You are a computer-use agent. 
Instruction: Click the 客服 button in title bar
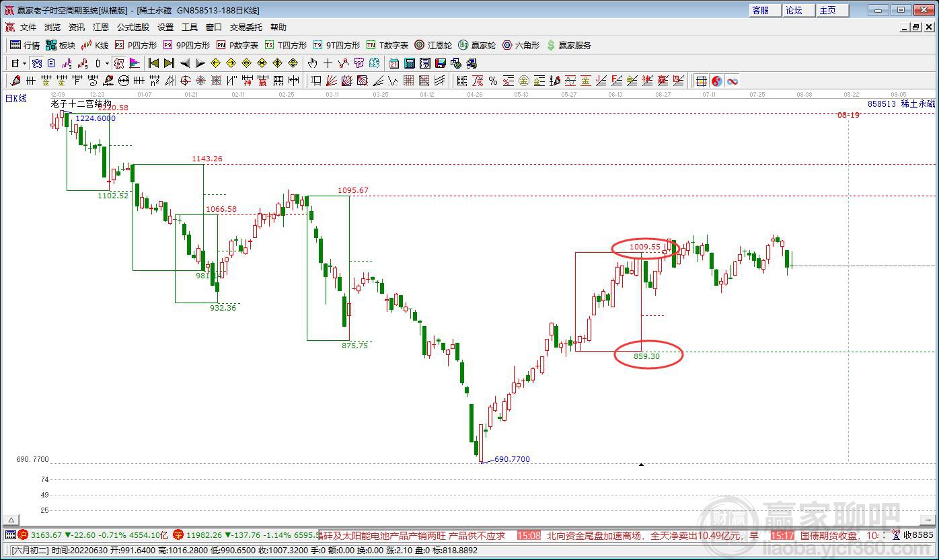(x=765, y=10)
